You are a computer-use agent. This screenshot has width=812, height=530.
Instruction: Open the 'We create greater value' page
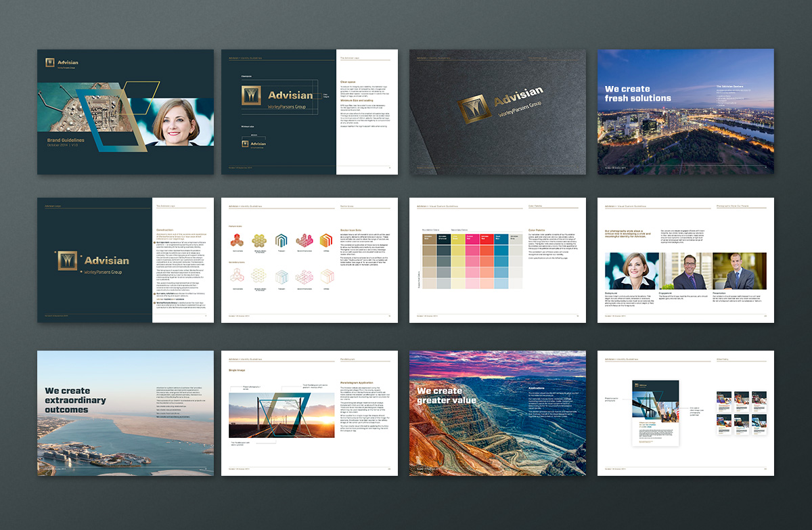(x=497, y=413)
